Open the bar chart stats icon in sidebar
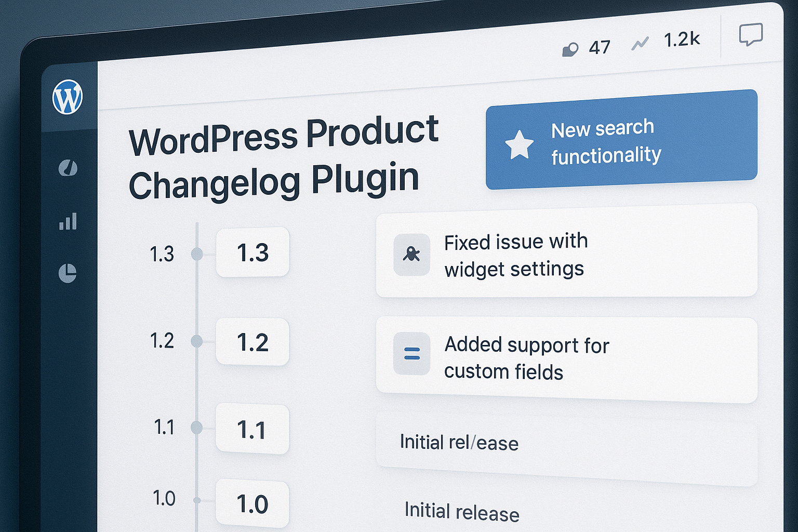Viewport: 798px width, 532px height. click(68, 221)
